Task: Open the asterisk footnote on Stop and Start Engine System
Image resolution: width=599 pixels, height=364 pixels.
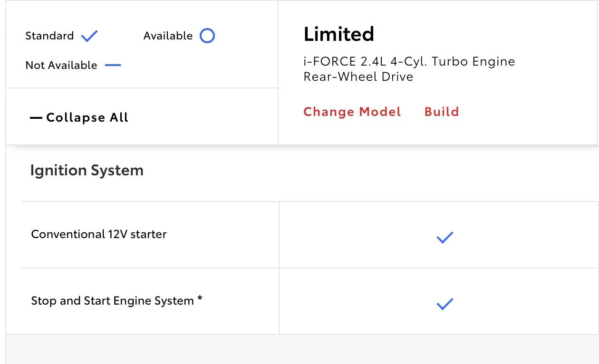Action: 200,299
